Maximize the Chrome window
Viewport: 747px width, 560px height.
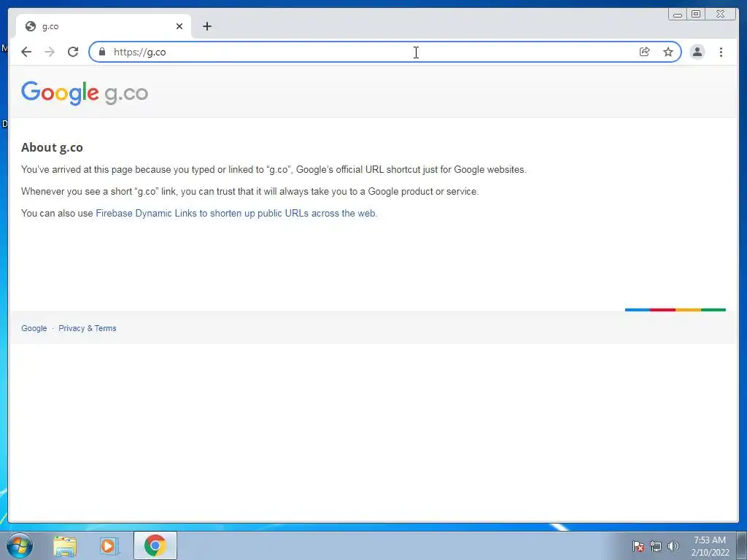[695, 15]
